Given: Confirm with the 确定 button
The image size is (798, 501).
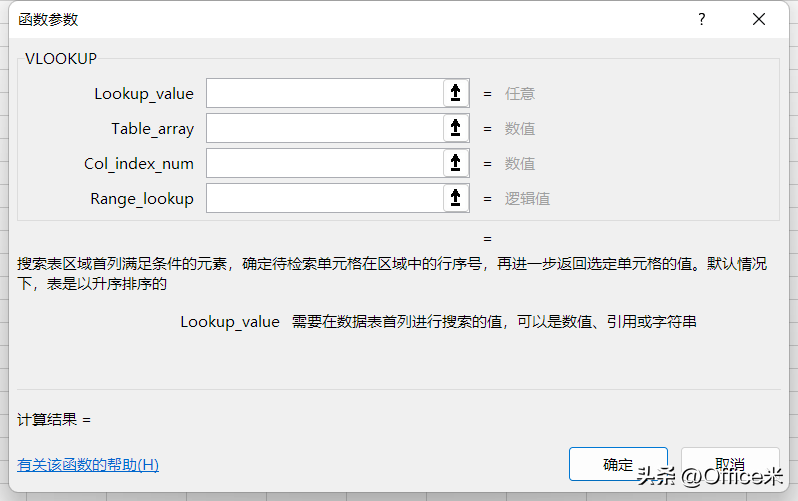Looking at the screenshot, I should (618, 464).
